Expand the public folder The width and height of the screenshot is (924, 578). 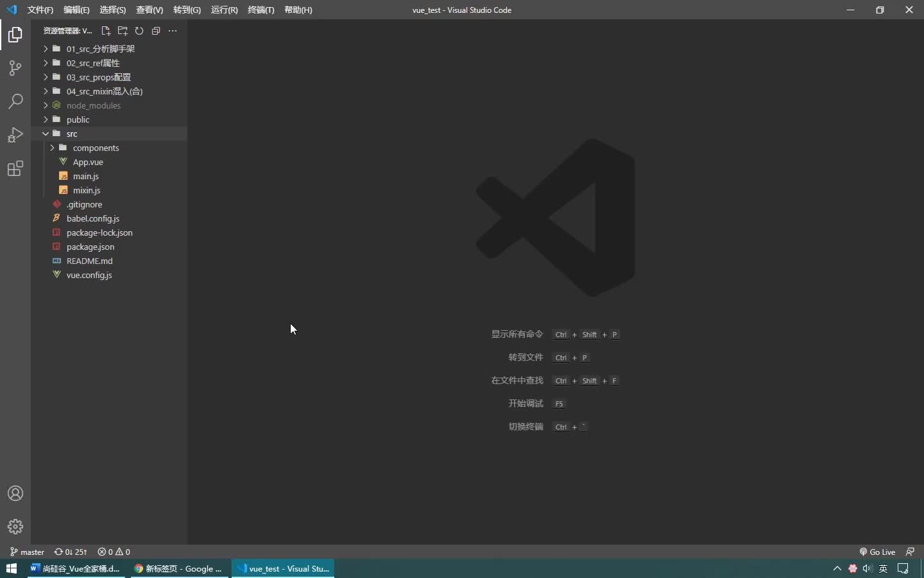pos(109,119)
